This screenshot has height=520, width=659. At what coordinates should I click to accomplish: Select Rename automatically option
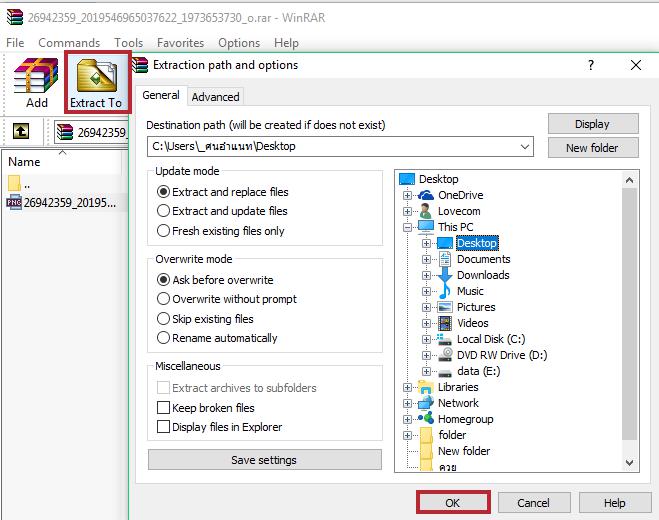pos(163,338)
